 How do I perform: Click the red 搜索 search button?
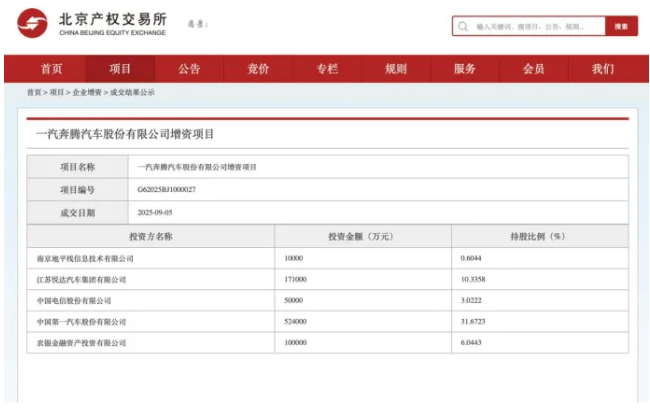621,26
